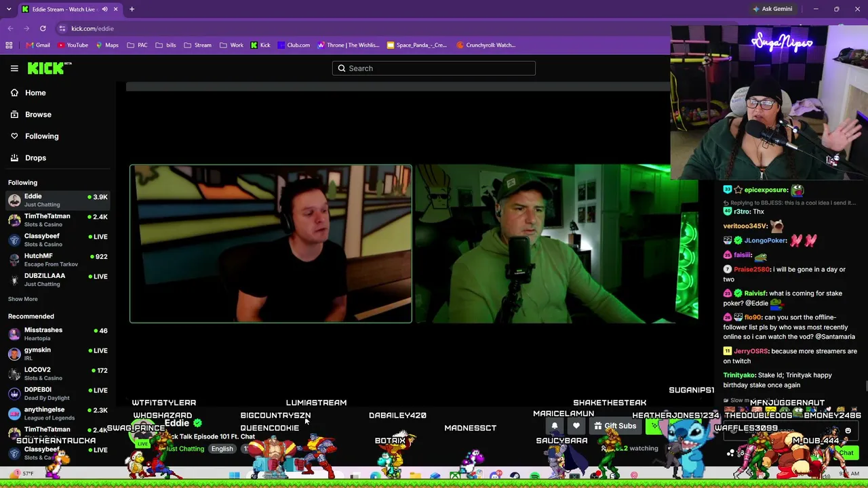Click gymskin's avatar icon
The height and width of the screenshot is (488, 868).
[14, 354]
